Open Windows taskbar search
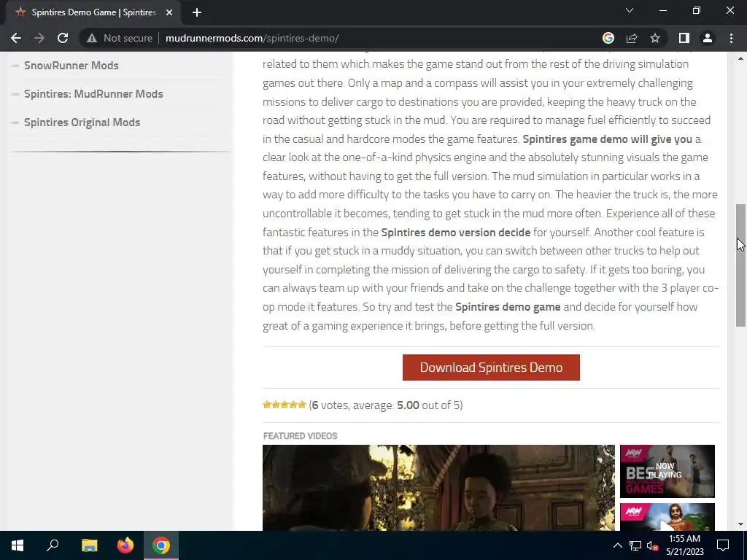 [x=53, y=545]
